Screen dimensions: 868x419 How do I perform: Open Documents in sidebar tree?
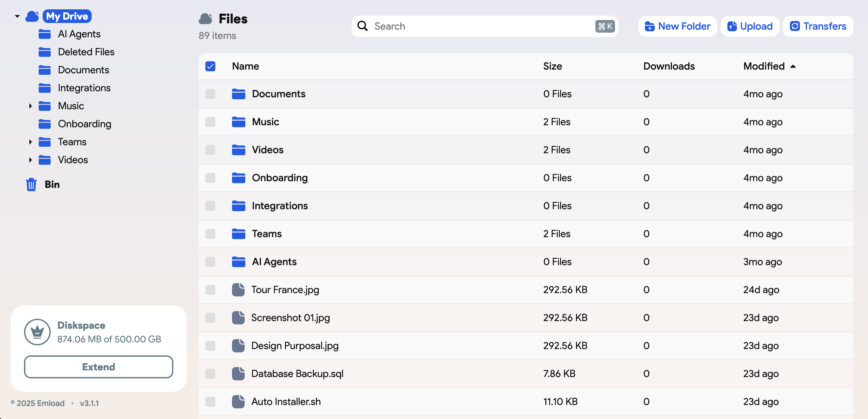tap(84, 70)
